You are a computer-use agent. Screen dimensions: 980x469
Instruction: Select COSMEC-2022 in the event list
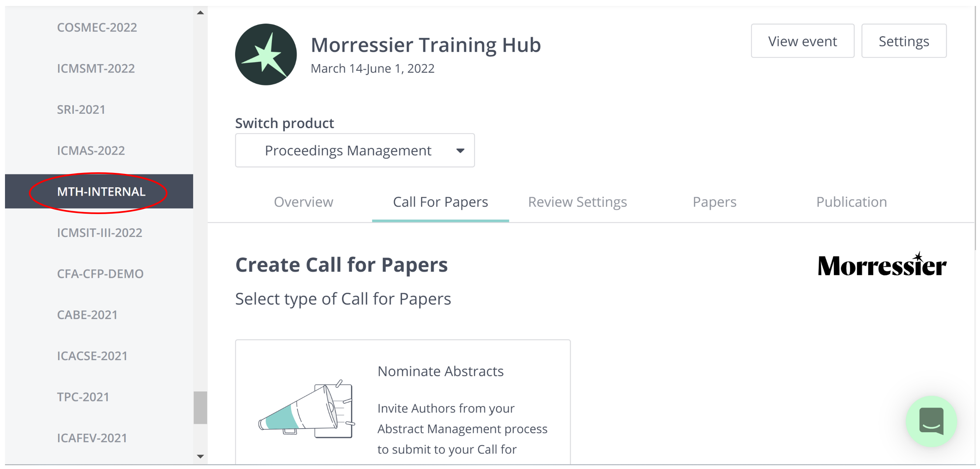97,27
